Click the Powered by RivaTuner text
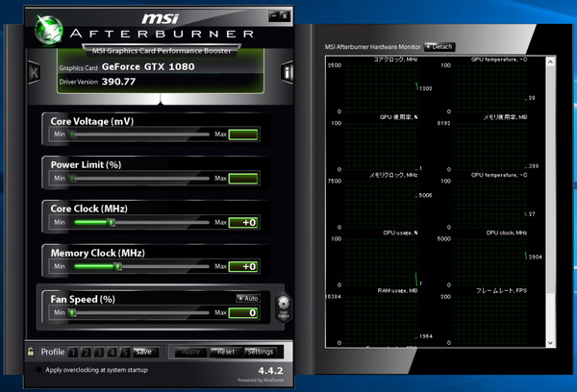577x392 pixels. tap(261, 380)
